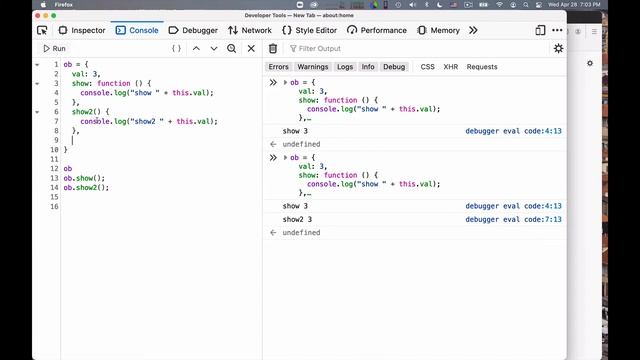Click the battery icon in menu bar
The image size is (640, 360).
click(483, 5)
